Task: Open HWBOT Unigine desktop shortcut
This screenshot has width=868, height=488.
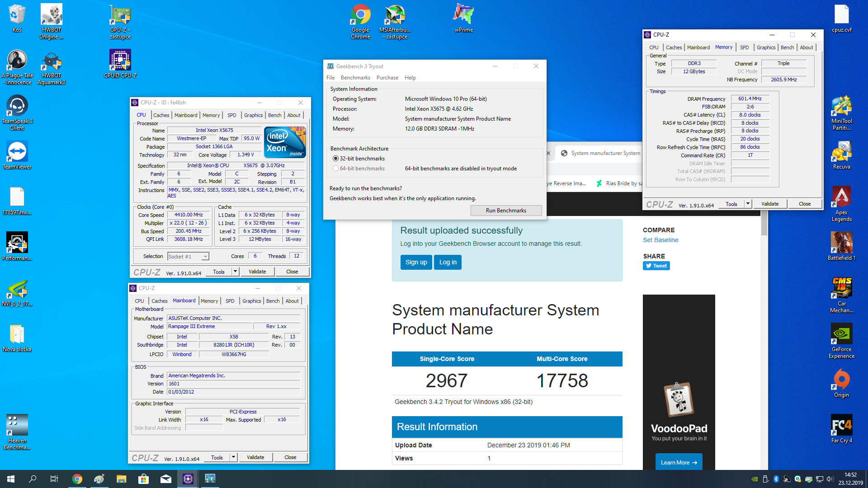Action: tap(51, 21)
